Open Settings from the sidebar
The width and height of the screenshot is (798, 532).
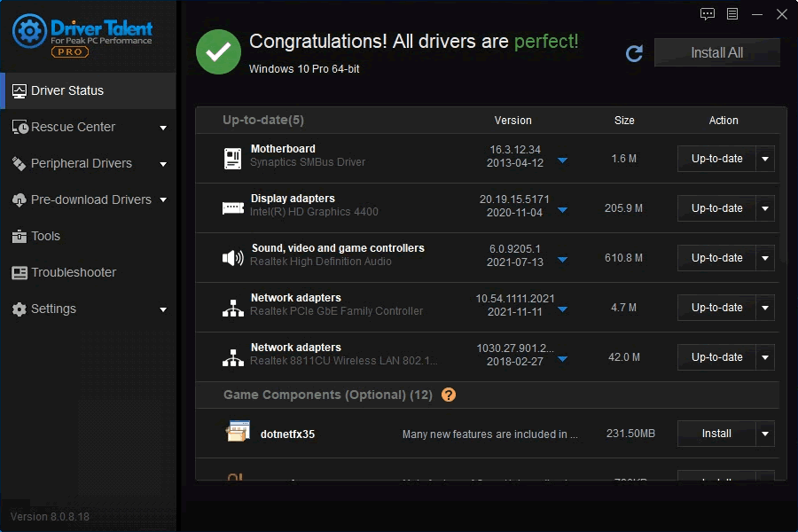point(88,309)
